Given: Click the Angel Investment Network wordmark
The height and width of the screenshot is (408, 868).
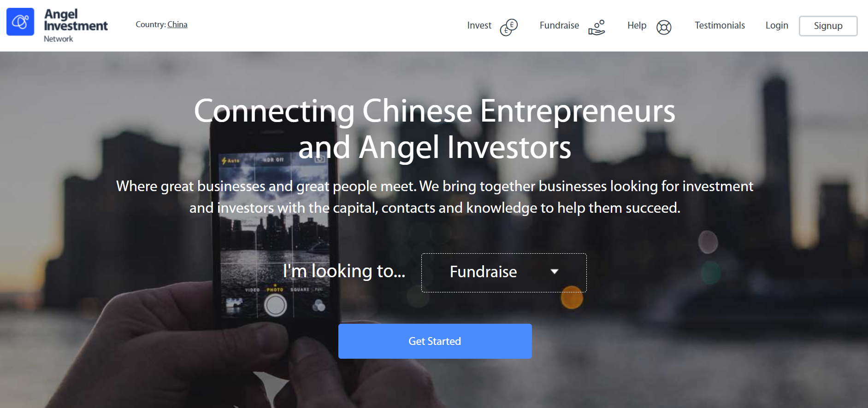Looking at the screenshot, I should click(x=76, y=26).
